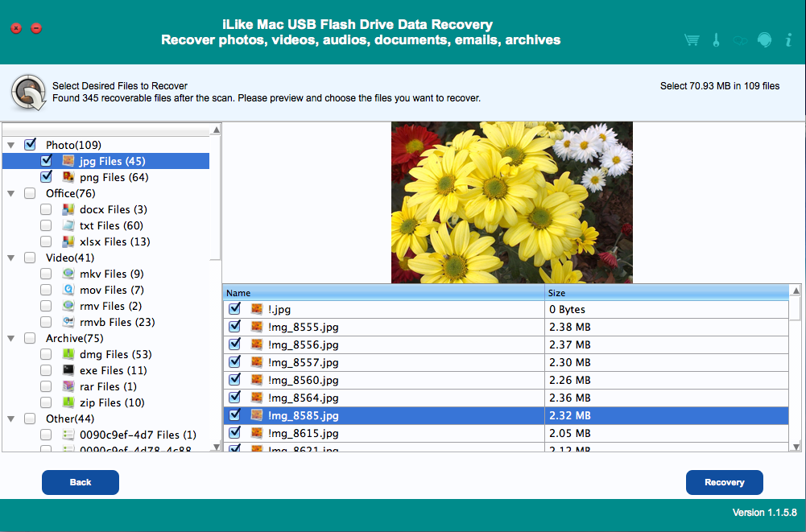Click the exe Files type icon
Viewport: 806px width, 532px height.
coord(68,370)
